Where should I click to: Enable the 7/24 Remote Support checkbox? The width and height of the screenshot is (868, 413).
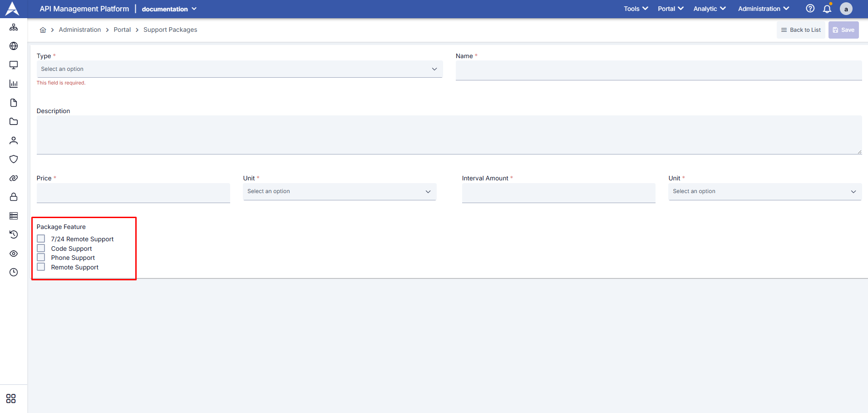41,238
